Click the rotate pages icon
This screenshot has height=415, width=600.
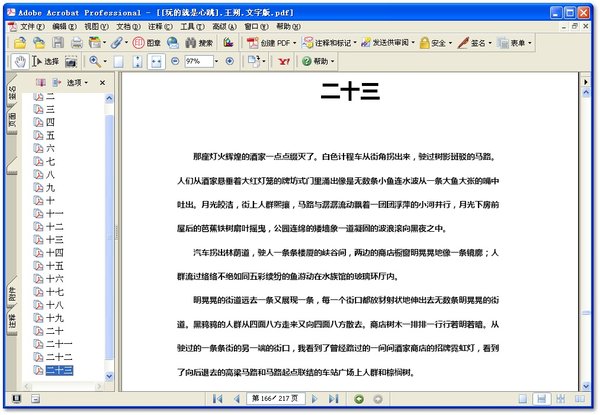point(253,61)
